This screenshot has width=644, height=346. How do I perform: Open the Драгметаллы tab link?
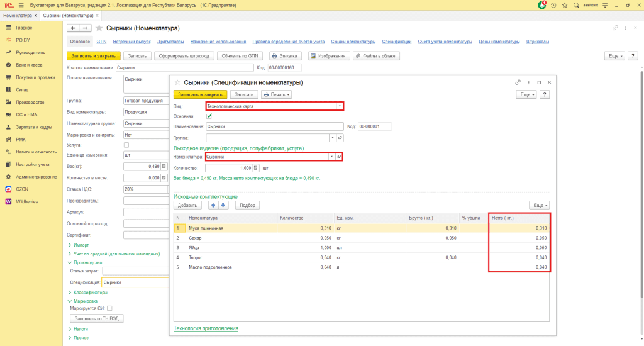(170, 42)
